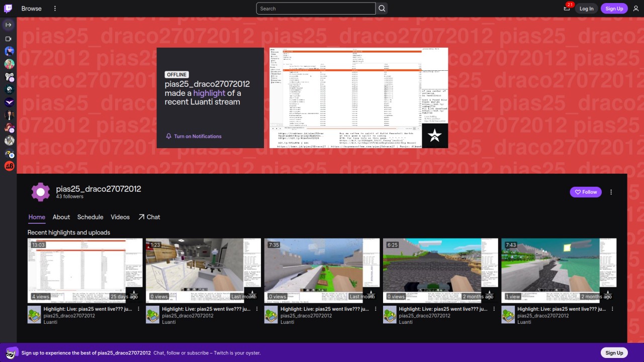Screen dimensions: 644x362
Task: Click the Luanti link under 13:03 video
Action: pos(51,322)
